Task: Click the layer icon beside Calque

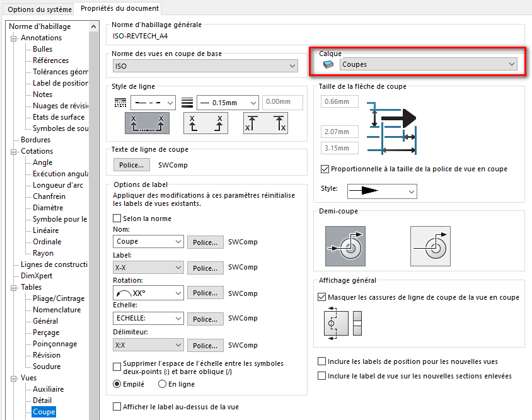Action: (328, 64)
